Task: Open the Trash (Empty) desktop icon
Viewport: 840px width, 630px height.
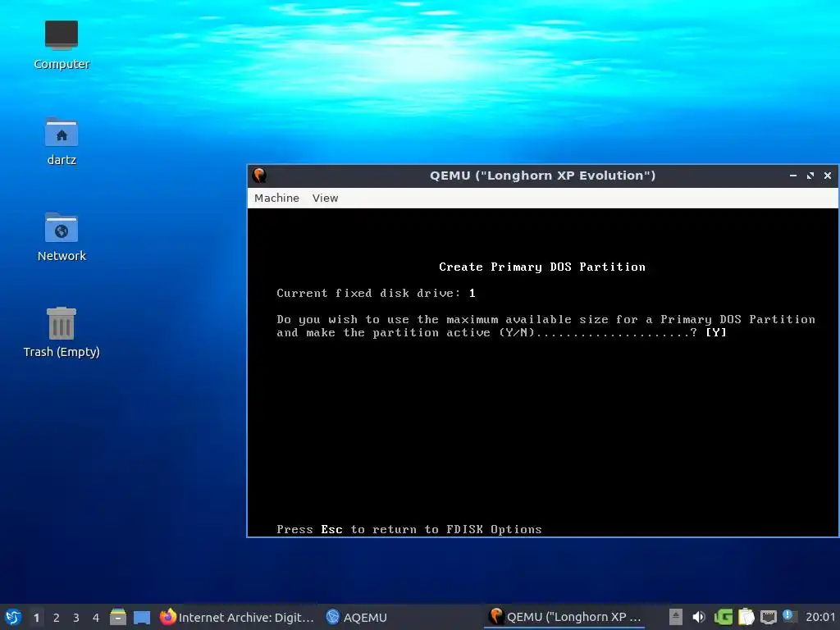Action: coord(62,332)
